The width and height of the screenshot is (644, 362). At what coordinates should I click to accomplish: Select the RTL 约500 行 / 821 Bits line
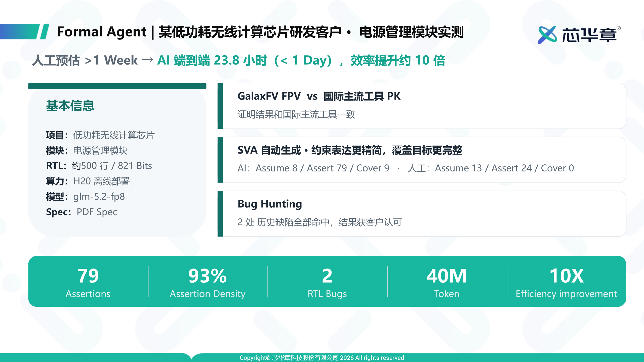(99, 166)
